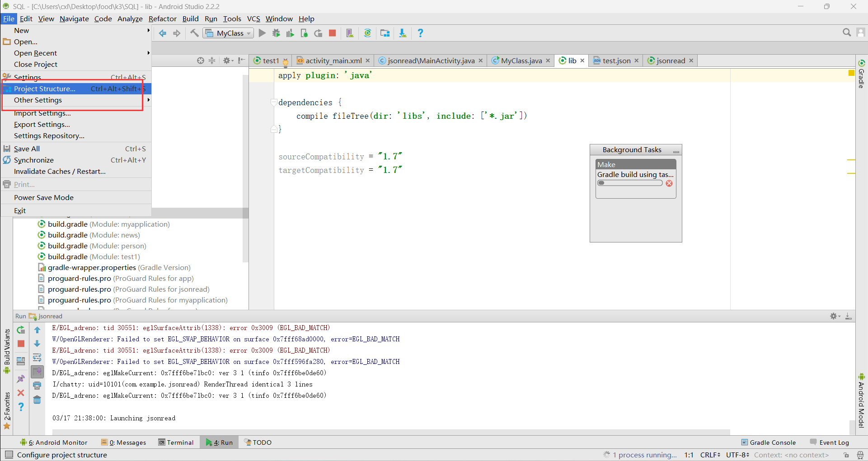Expand the New submenu in File menu
Screen dimensions: 868x461
76,30
